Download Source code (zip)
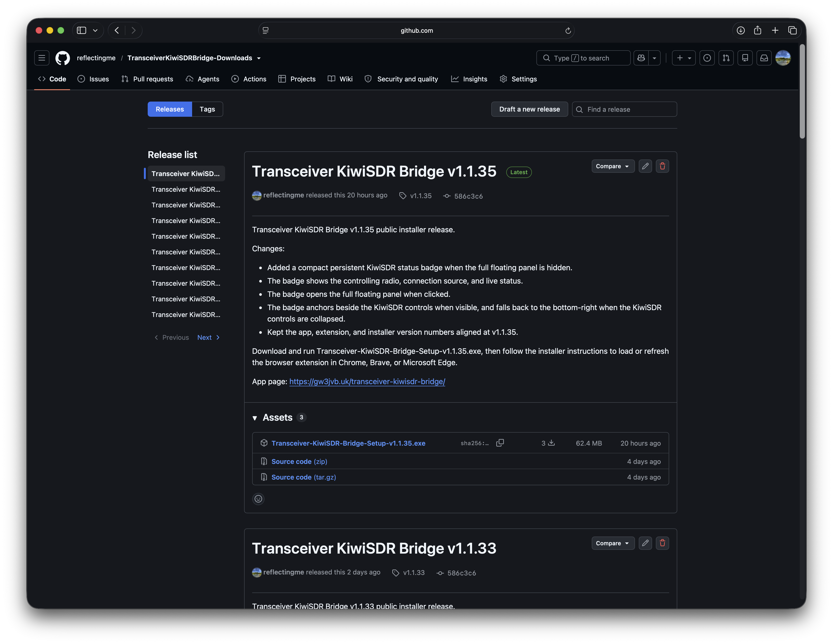 click(x=299, y=462)
